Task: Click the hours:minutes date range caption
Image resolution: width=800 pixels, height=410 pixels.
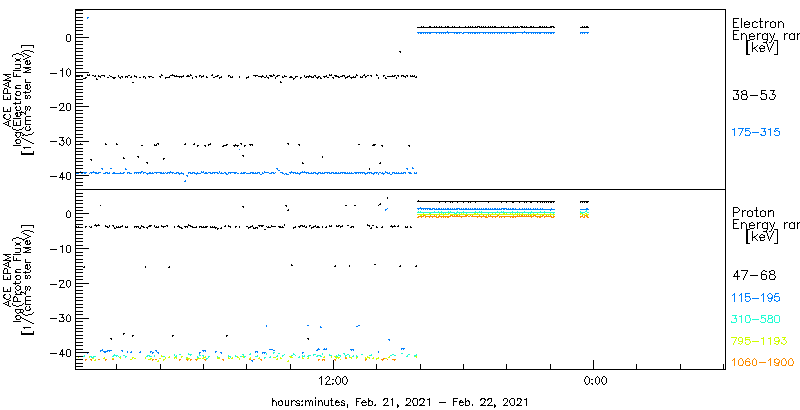Action: (x=400, y=402)
